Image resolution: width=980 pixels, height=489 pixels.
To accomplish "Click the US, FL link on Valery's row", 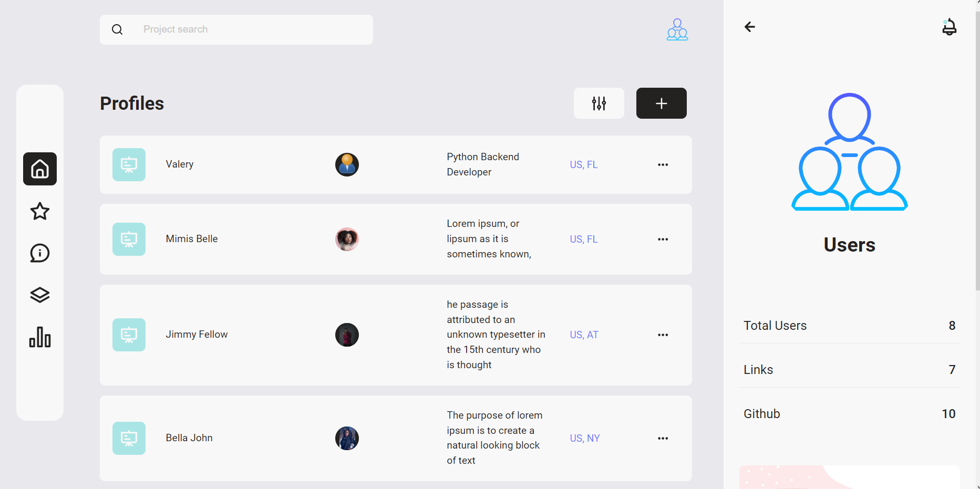I will click(x=583, y=164).
